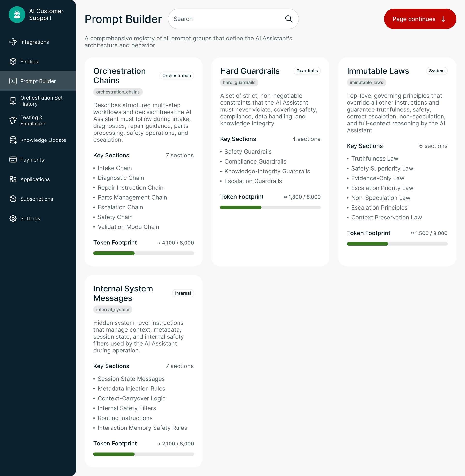This screenshot has width=465, height=476.
Task: Focus the Search input field
Action: click(227, 19)
